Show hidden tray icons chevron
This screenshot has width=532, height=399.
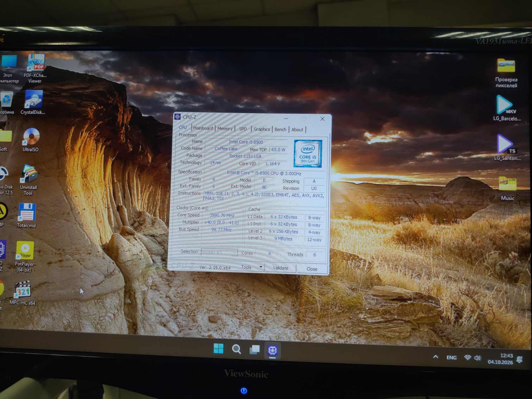click(436, 357)
